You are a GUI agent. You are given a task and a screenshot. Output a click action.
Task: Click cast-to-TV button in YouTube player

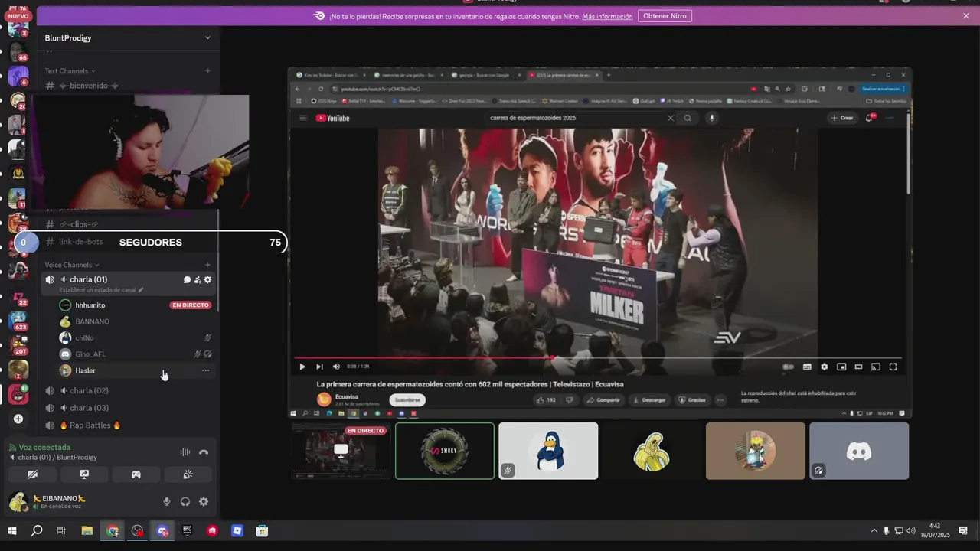point(875,367)
